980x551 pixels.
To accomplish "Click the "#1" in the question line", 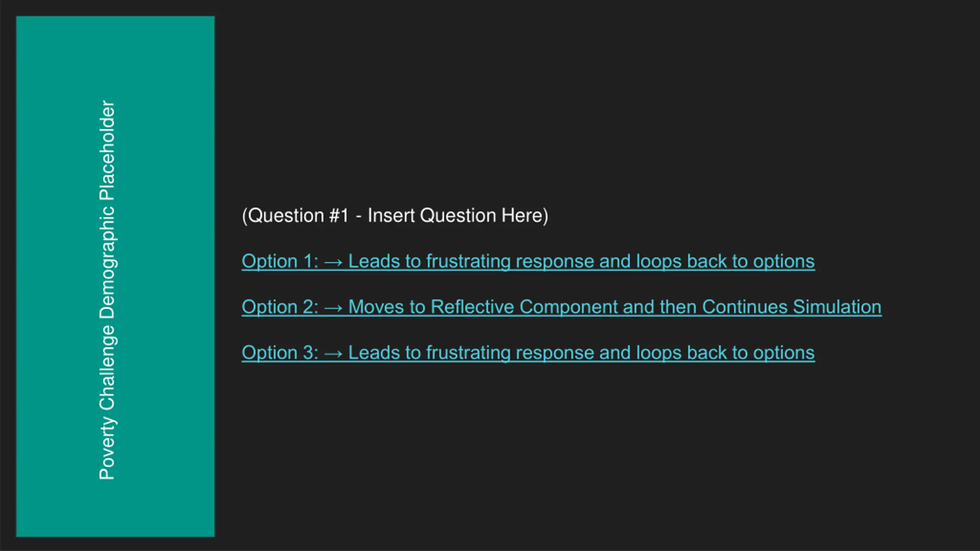I will [339, 216].
